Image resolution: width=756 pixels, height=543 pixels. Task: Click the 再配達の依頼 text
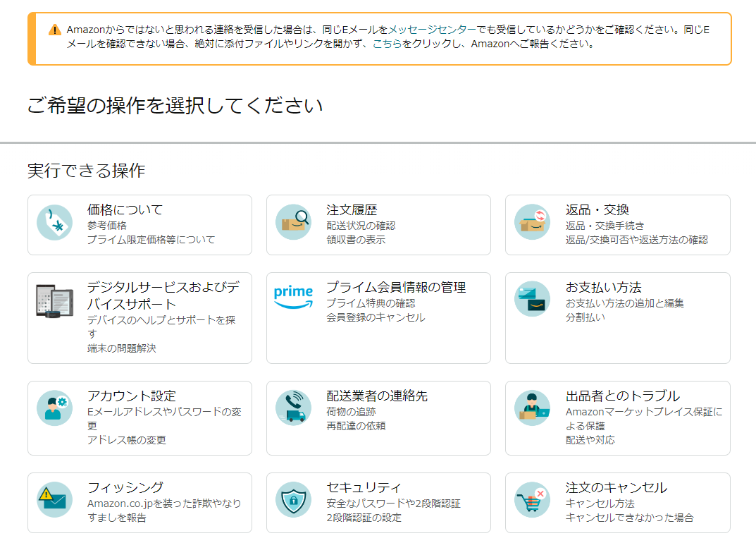[356, 426]
